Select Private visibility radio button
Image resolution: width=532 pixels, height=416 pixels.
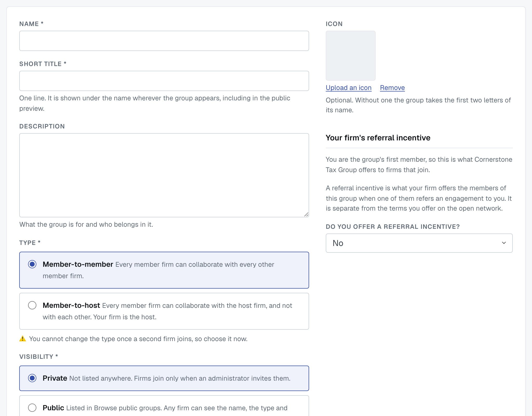[32, 378]
